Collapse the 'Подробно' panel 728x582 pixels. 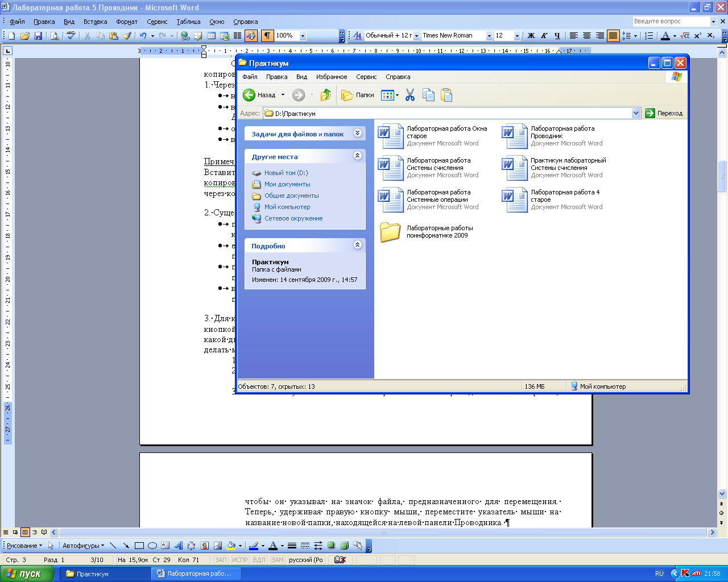pyautogui.click(x=357, y=245)
